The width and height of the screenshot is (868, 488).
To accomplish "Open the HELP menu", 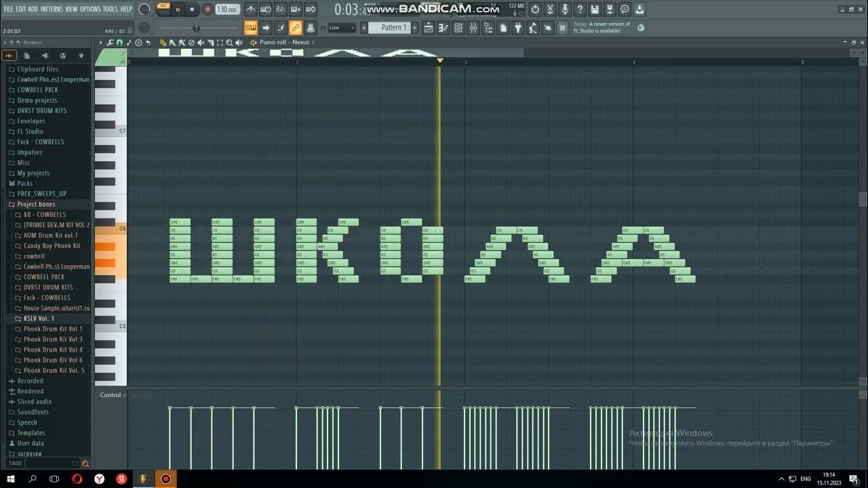I will pyautogui.click(x=126, y=9).
